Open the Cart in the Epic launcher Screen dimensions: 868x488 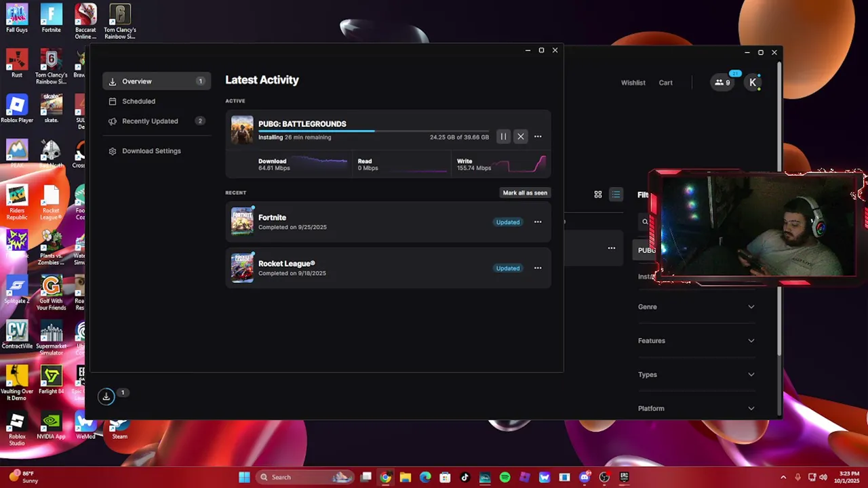(x=666, y=83)
